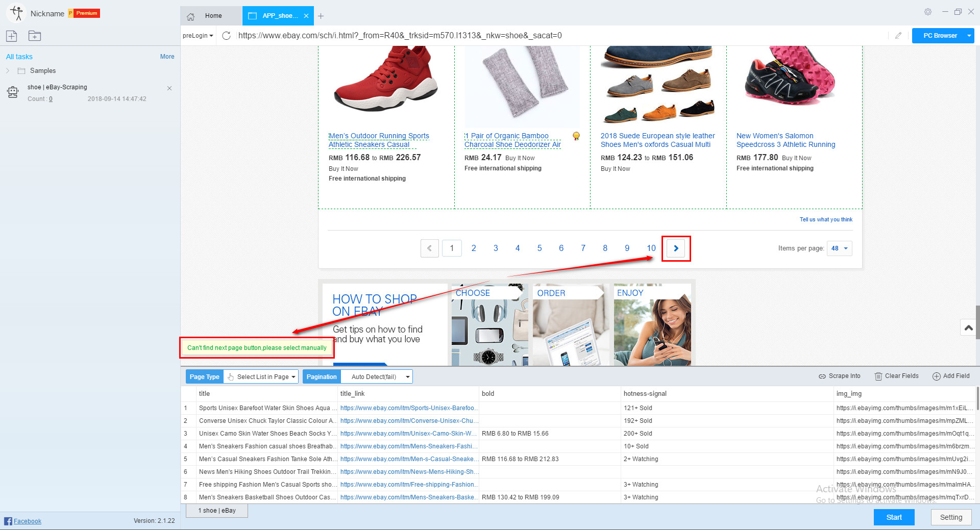Remove the shoe | eBay-Scraping task
Image resolution: width=980 pixels, height=530 pixels.
point(169,88)
